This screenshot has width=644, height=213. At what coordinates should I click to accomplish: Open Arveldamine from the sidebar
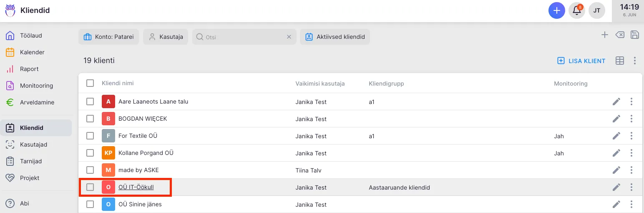coord(37,102)
